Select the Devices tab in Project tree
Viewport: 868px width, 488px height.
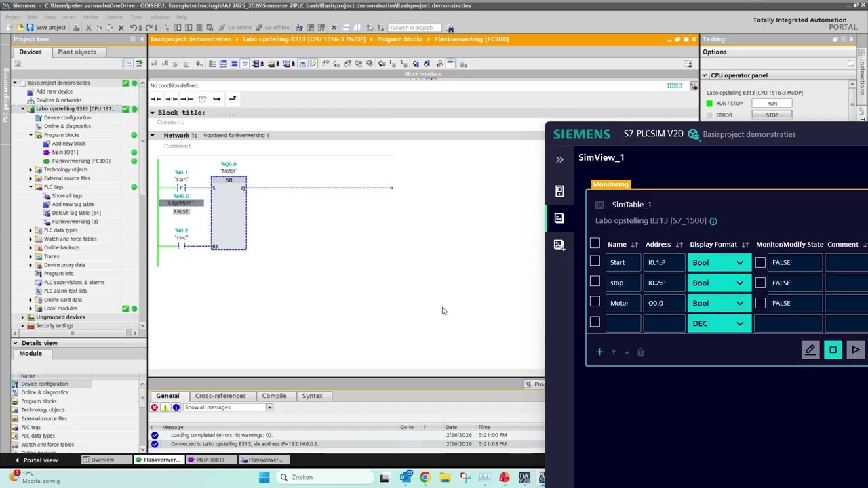tap(30, 52)
